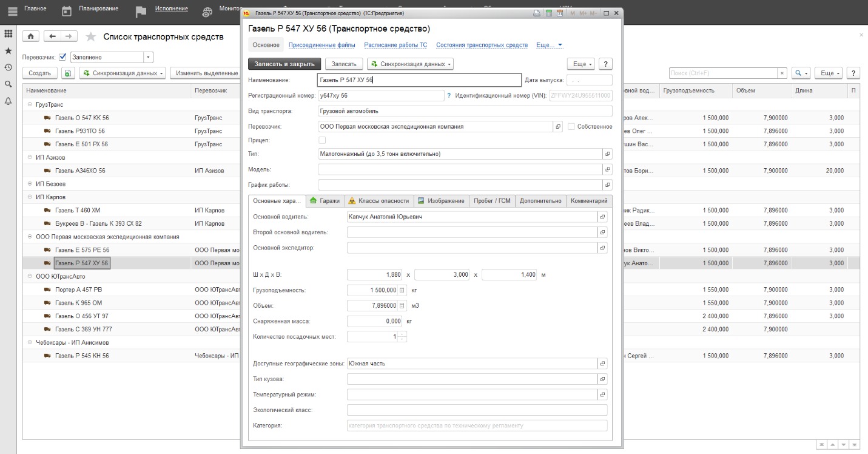Collapse the ГрузТранс group
The image size is (868, 454).
[30, 104]
